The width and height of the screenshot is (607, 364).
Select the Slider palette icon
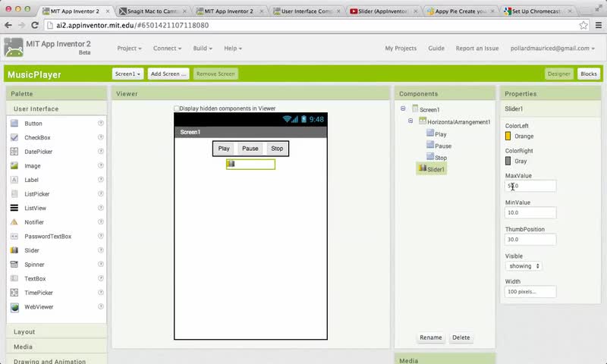(14, 250)
